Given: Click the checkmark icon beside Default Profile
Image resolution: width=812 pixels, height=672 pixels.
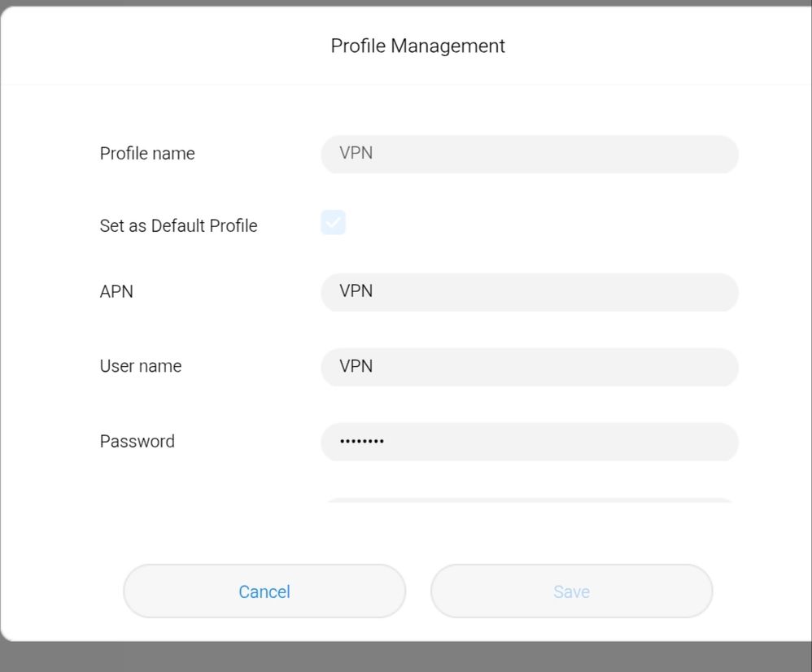Looking at the screenshot, I should click(333, 222).
